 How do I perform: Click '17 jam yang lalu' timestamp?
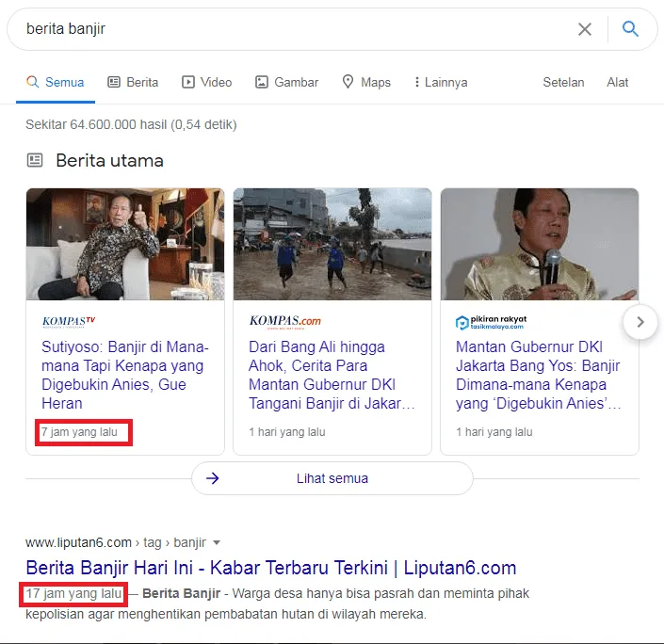tap(73, 593)
